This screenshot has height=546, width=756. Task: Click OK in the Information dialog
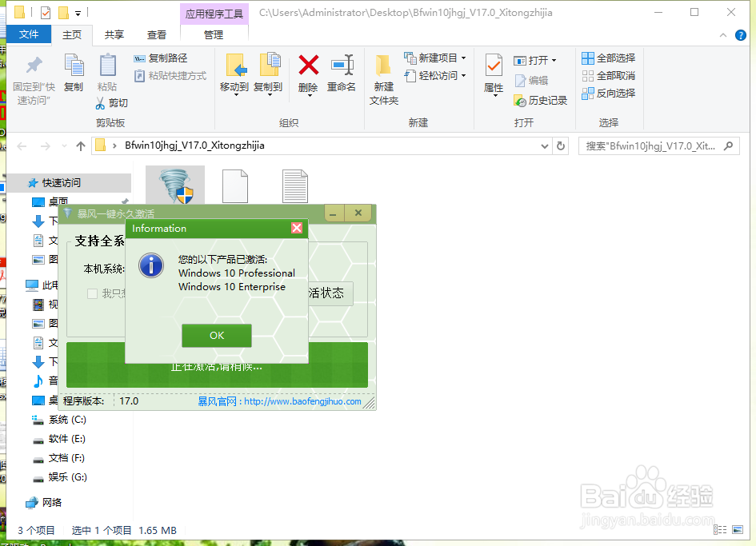(217, 336)
